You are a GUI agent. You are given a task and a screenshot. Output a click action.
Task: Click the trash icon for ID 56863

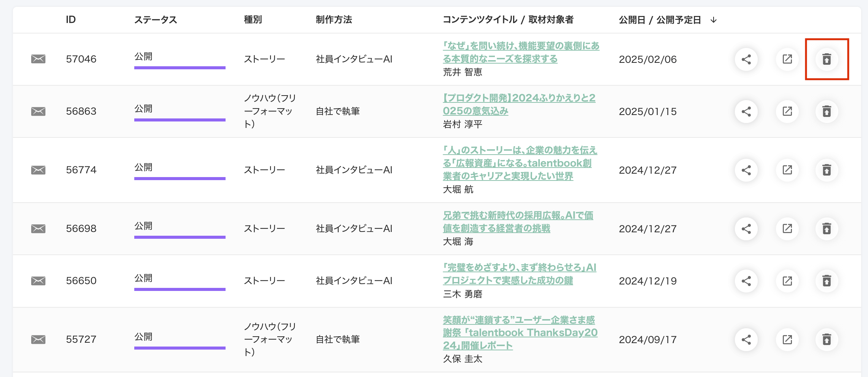pos(827,111)
